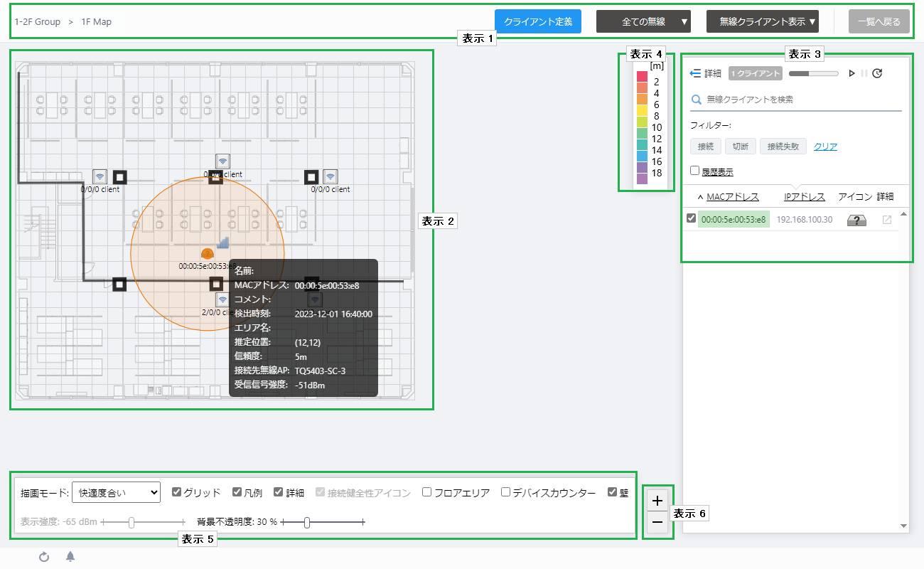Click the 背景不透明度 slider handle
The height and width of the screenshot is (569, 924).
[307, 523]
